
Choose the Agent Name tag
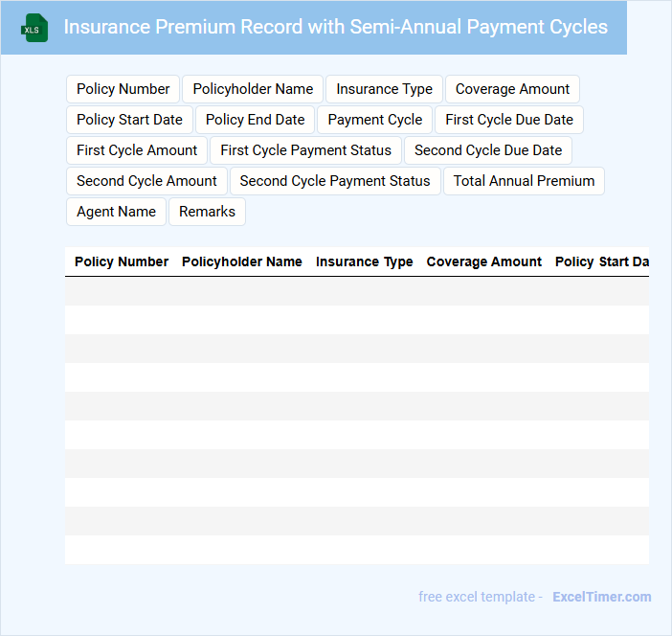(x=116, y=212)
